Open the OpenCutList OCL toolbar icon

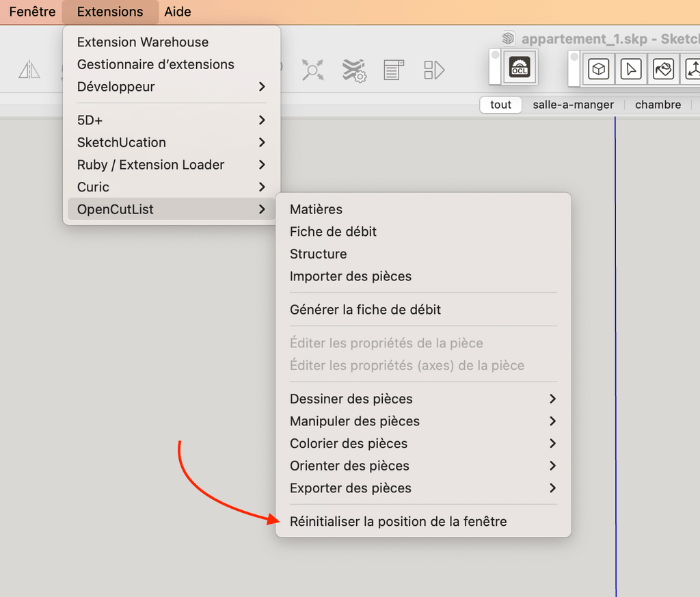pos(520,67)
